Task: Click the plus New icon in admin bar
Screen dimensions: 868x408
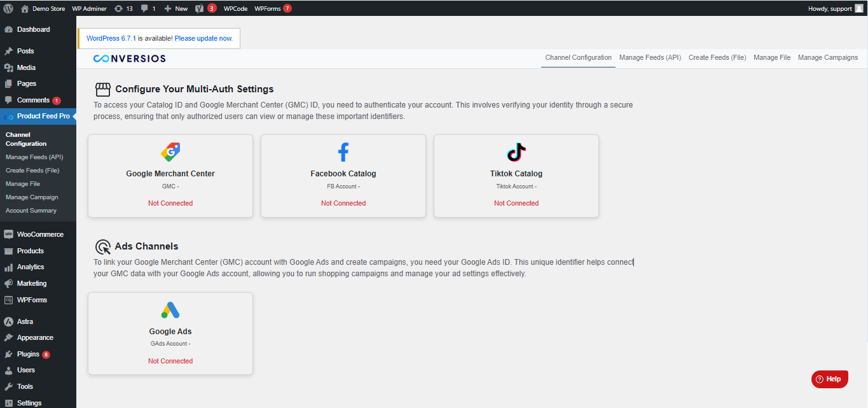Action: [x=168, y=8]
